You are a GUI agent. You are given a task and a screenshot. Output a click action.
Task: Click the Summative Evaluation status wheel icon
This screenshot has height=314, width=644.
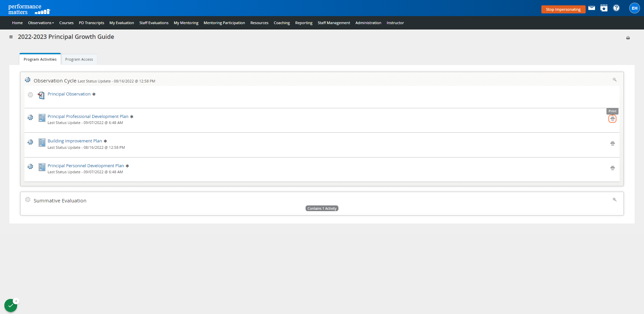(x=28, y=200)
